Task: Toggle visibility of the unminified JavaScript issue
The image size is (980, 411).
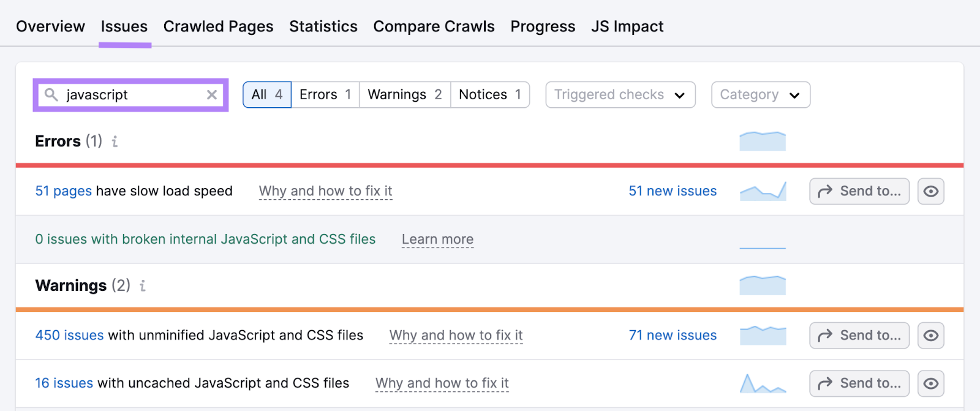Action: pyautogui.click(x=931, y=335)
